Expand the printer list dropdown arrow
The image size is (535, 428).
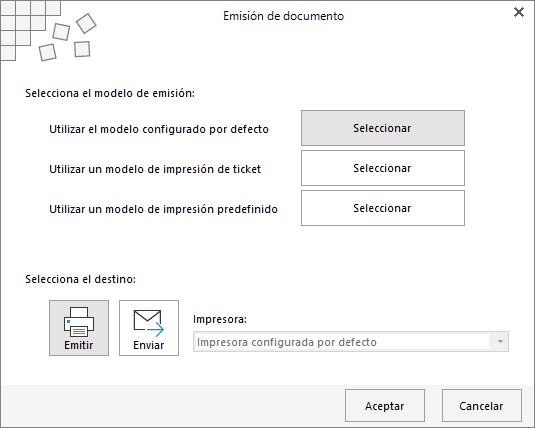click(500, 342)
